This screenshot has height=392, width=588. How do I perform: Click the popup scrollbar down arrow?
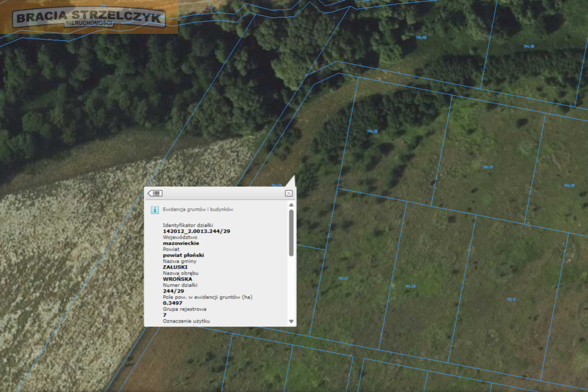(x=291, y=321)
